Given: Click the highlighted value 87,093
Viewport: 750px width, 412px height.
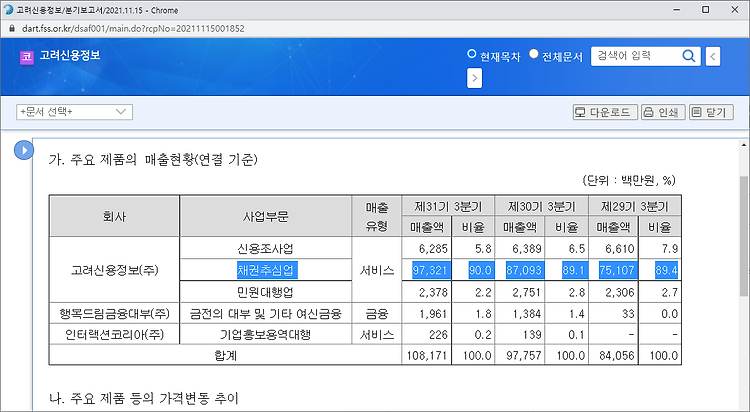Looking at the screenshot, I should [524, 270].
